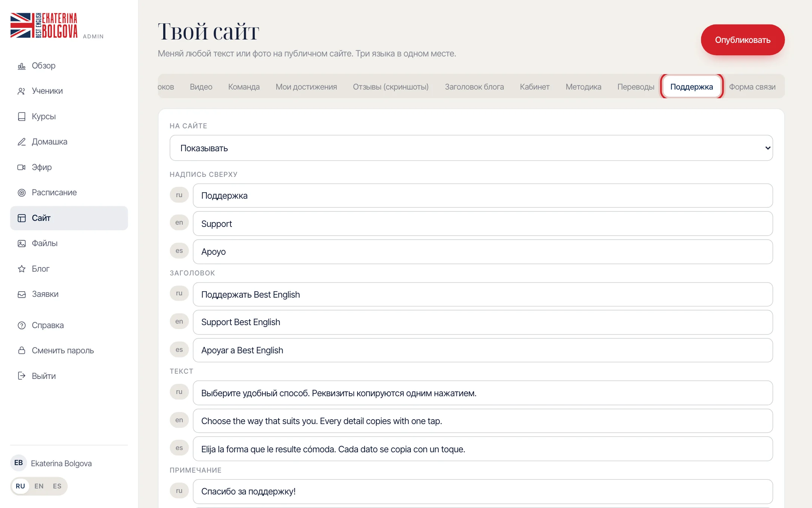Click the Сайт layout icon
This screenshot has height=508, width=812.
coord(21,218)
